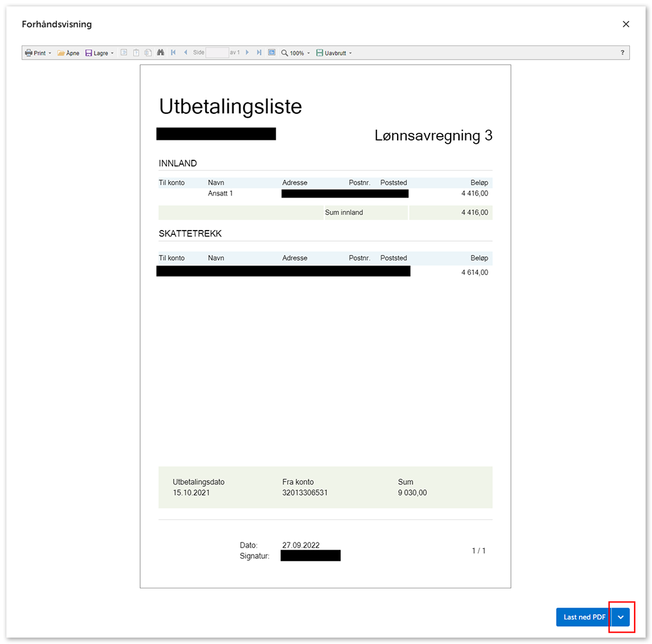The image size is (652, 644).
Task: Expand the Print dropdown arrow
Action: click(50, 53)
